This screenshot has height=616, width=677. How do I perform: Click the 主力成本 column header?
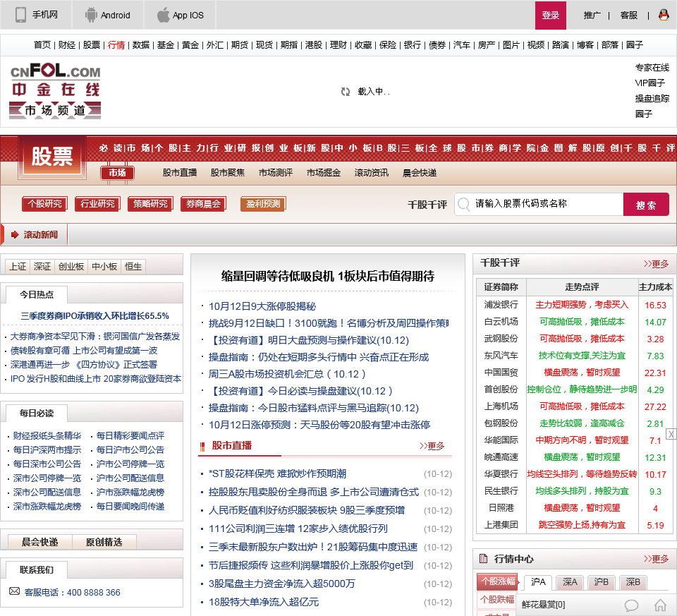tap(655, 287)
